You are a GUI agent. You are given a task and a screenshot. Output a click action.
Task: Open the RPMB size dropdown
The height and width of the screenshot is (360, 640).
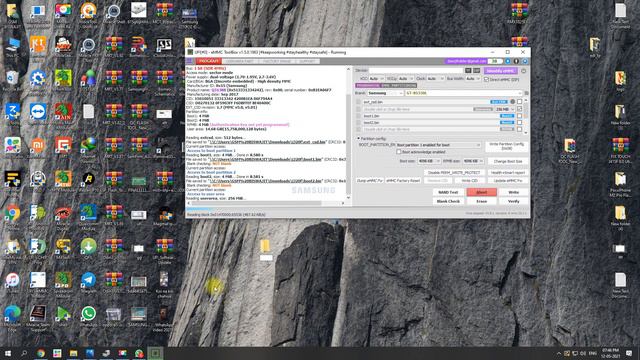(x=473, y=161)
